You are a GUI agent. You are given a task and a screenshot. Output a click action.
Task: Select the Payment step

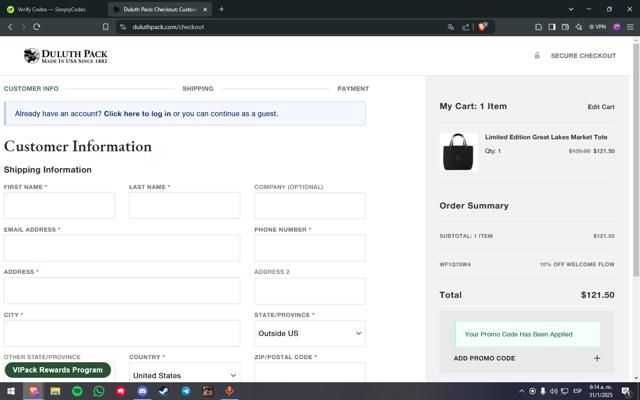click(353, 89)
